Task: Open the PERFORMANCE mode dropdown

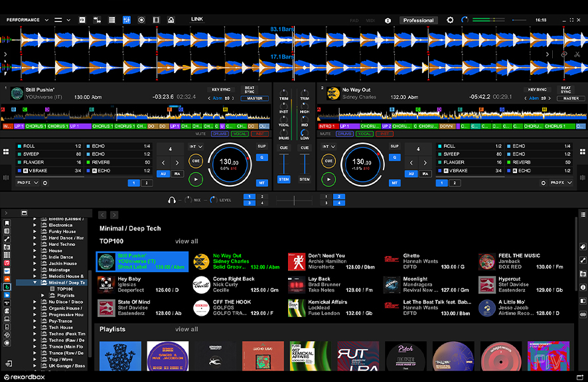Action: pos(23,20)
